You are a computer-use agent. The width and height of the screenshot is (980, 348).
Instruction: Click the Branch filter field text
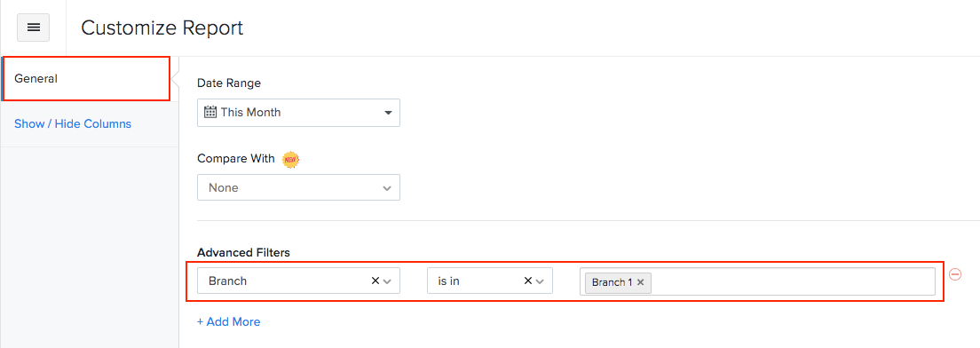[227, 281]
